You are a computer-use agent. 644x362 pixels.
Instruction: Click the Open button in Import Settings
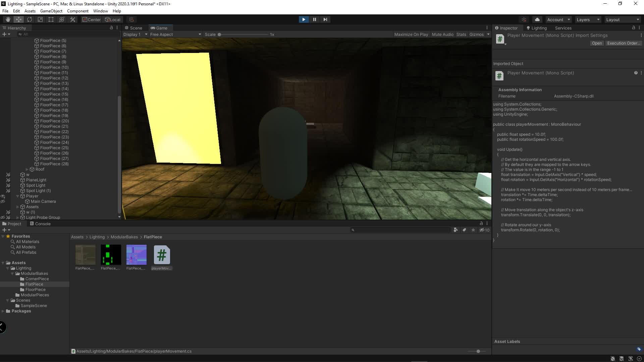(597, 43)
